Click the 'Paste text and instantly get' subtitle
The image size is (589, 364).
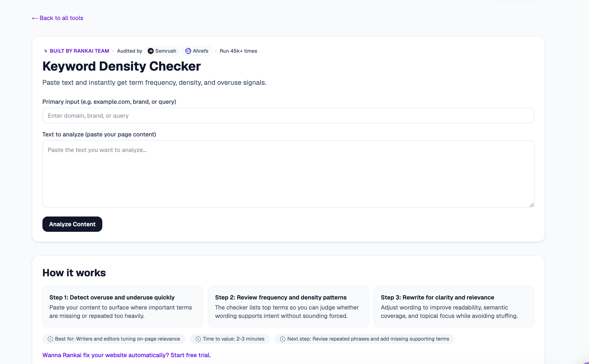[x=154, y=82]
